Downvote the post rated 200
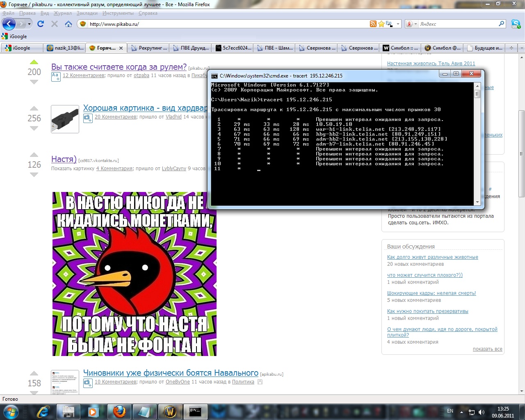 point(34,82)
